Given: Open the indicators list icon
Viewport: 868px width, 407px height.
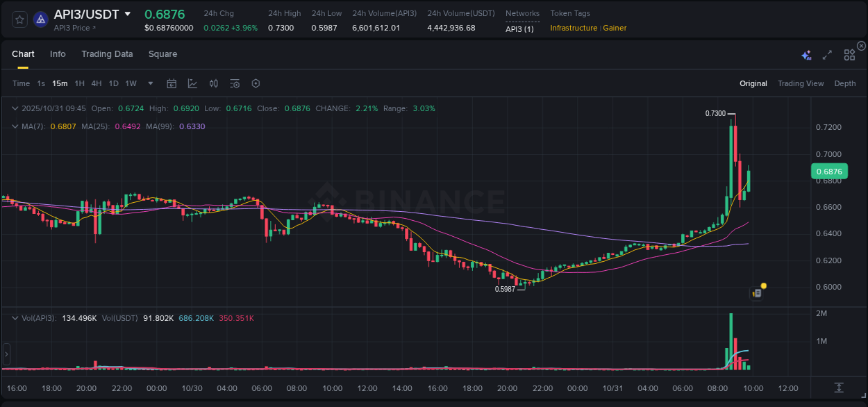Looking at the screenshot, I should coord(235,83).
